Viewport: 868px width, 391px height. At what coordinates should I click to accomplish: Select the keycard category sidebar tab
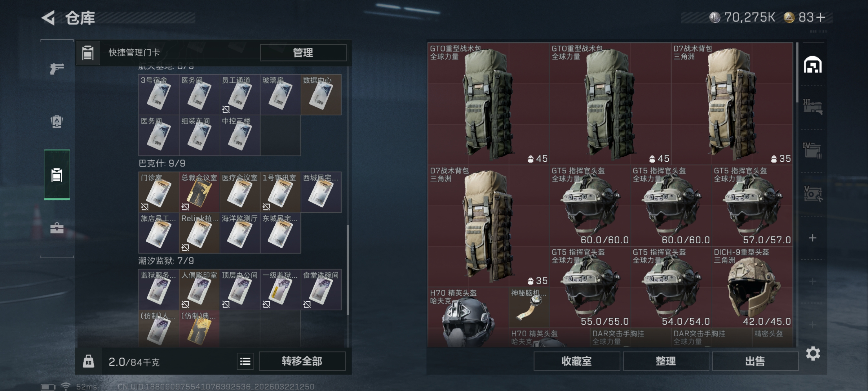point(57,175)
